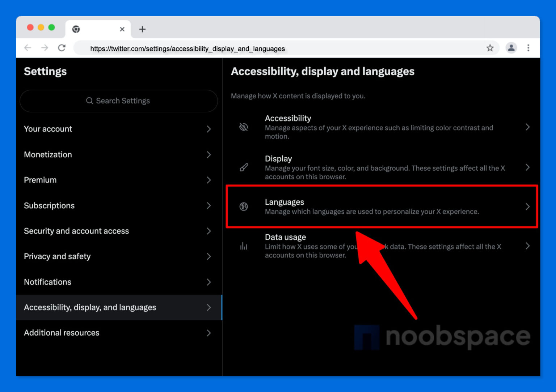Open Your account settings

click(48, 129)
